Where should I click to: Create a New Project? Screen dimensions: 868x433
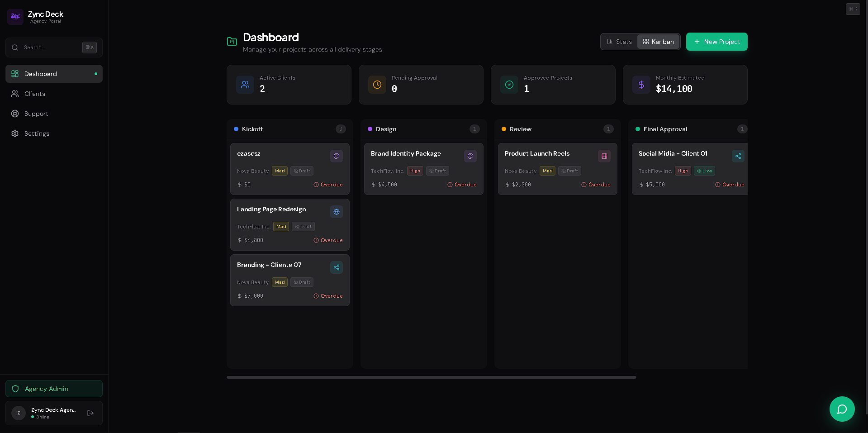click(717, 42)
